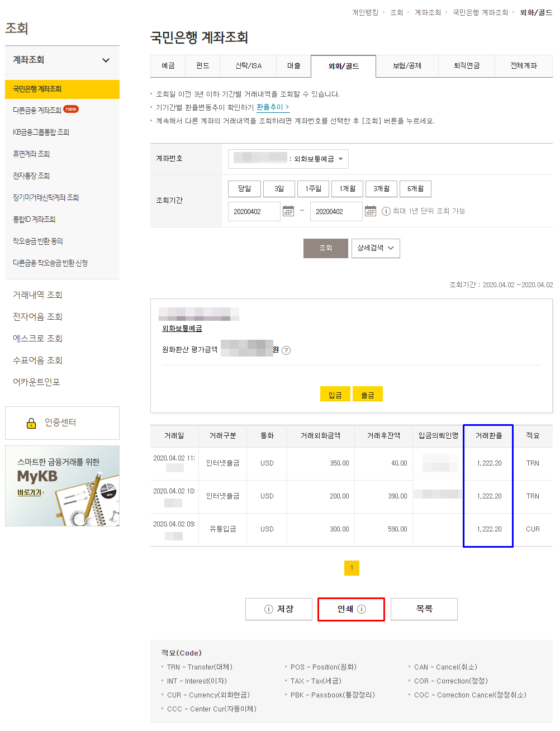Open the 전체계좌 tab
Image resolution: width=560 pixels, height=731 pixels.
click(x=524, y=66)
